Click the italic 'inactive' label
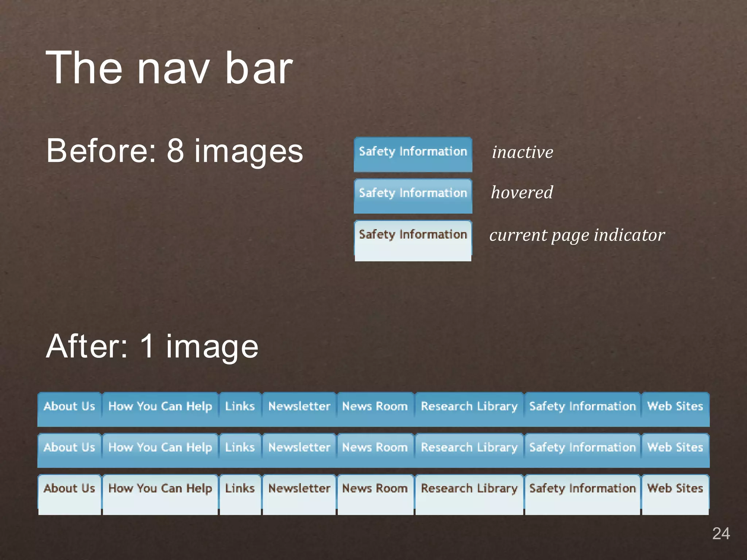 coord(522,152)
